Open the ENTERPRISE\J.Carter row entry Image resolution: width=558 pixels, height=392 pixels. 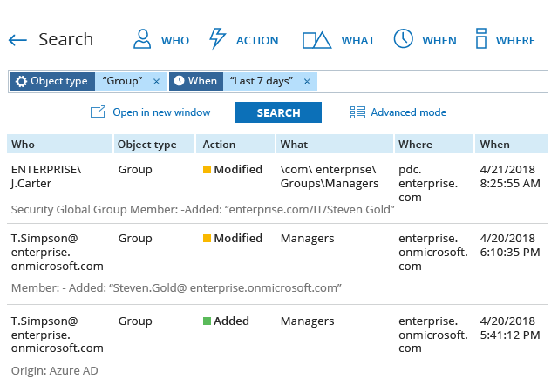45,176
